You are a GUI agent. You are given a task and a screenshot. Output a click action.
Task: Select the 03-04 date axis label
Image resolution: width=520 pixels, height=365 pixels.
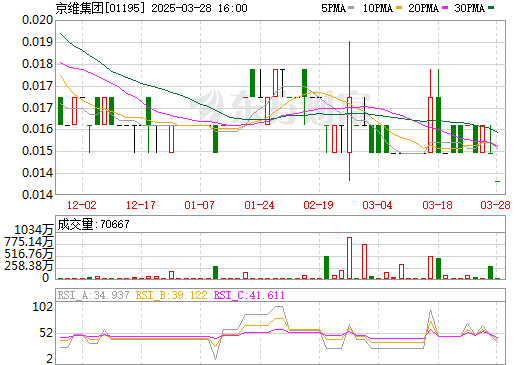(377, 205)
